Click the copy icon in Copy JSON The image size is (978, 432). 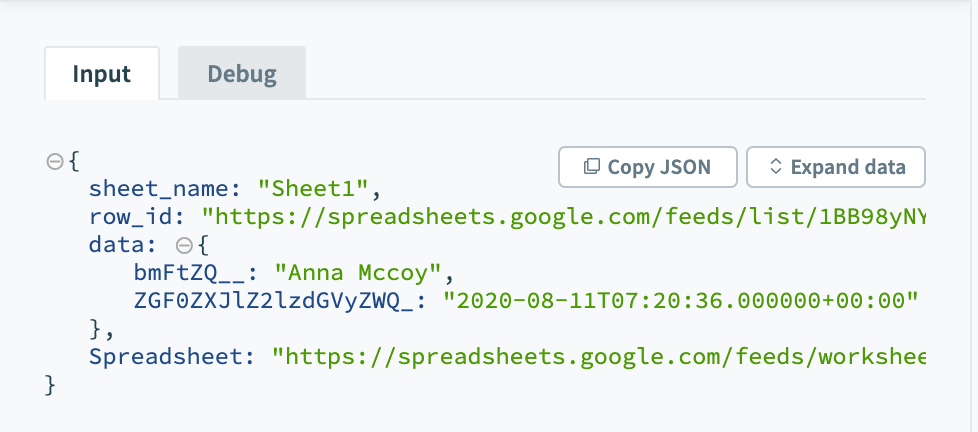(x=592, y=167)
